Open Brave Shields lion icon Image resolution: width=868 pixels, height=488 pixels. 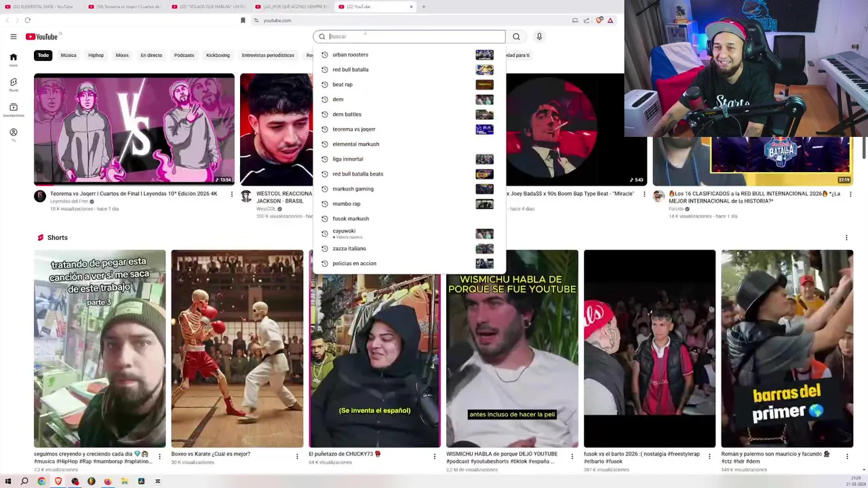coord(599,20)
